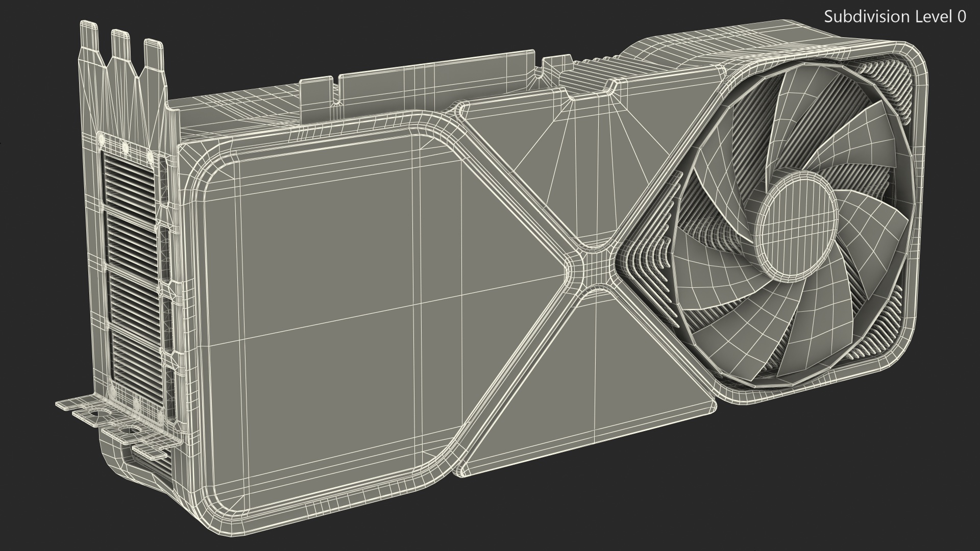Click the 'Subdivision Level 0' label
Image resolution: width=980 pixels, height=551 pixels.
click(895, 17)
